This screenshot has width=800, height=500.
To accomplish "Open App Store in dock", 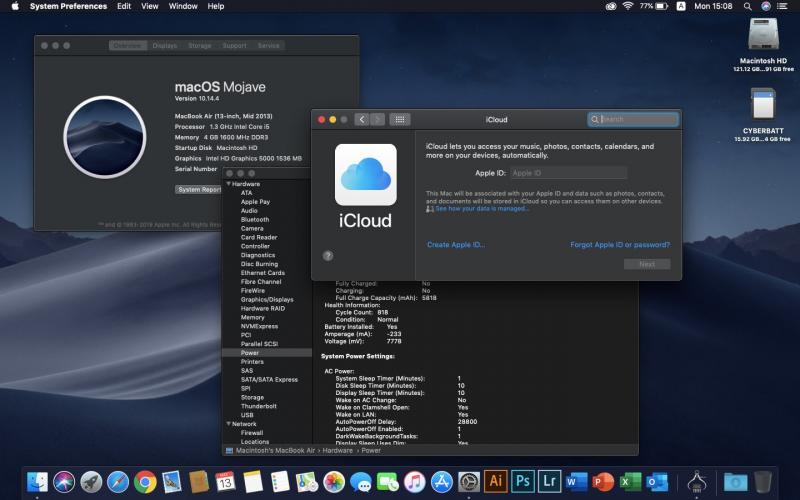I will click(441, 482).
